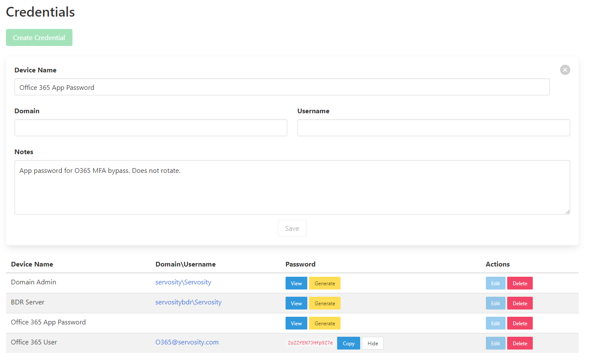This screenshot has width=595, height=364.
Task: Generate a new Domain Admin password
Action: coord(325,284)
